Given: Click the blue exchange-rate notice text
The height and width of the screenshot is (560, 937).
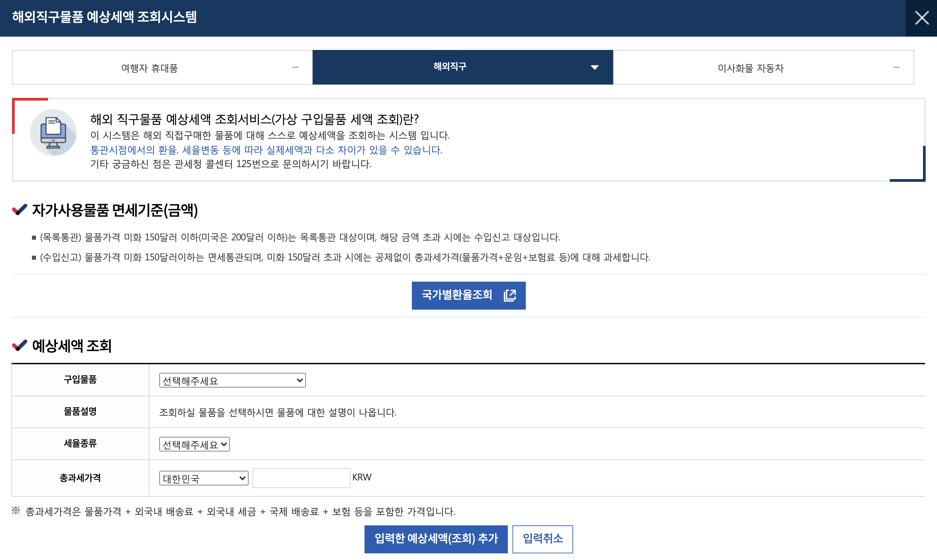Looking at the screenshot, I should point(266,150).
